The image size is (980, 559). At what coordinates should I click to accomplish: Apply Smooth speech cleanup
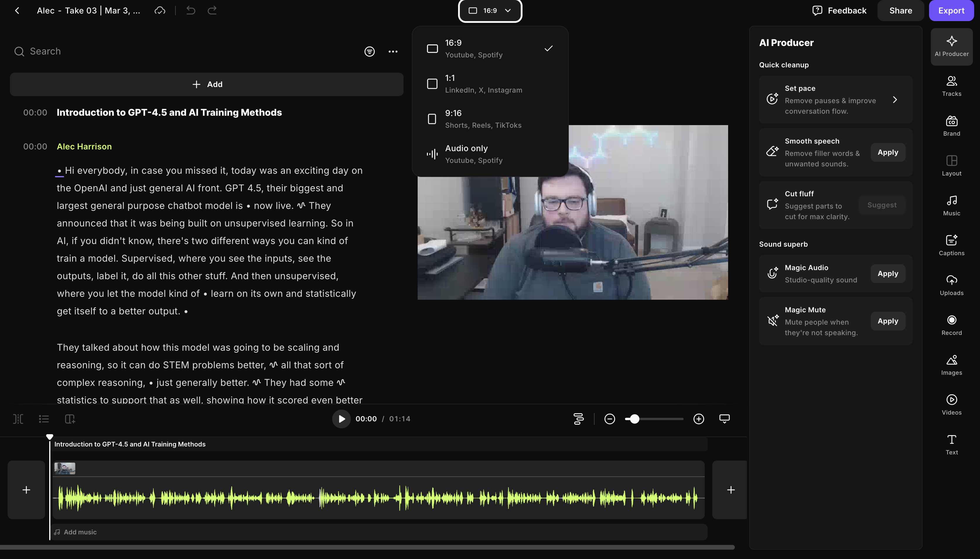[x=887, y=152]
